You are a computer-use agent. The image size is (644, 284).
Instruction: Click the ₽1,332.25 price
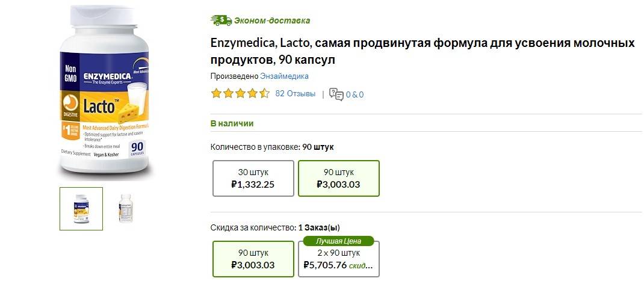click(253, 184)
